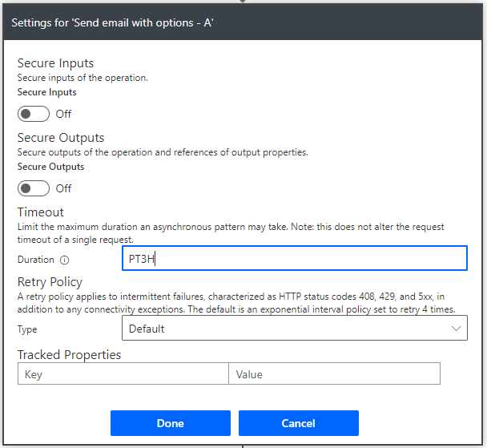
Task: Open the Retry Policy Type dropdown
Action: tap(294, 329)
